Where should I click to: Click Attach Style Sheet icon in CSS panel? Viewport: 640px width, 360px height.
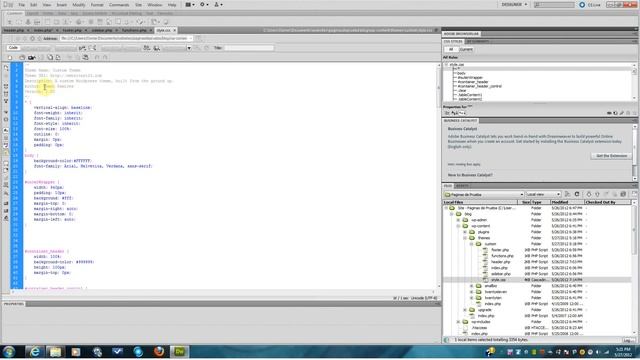[x=609, y=113]
